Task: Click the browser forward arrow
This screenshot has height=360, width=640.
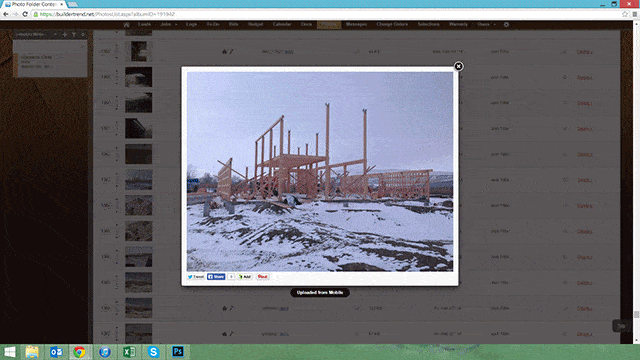Action: click(x=15, y=14)
